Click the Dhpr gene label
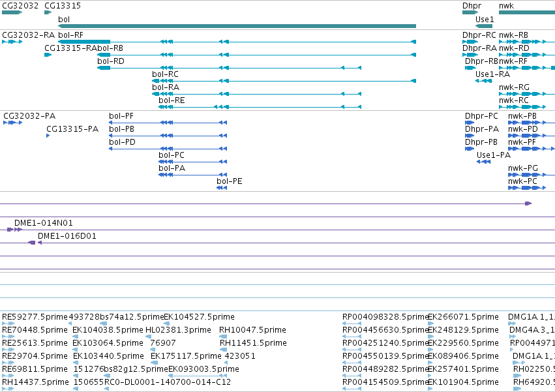 tap(472, 6)
